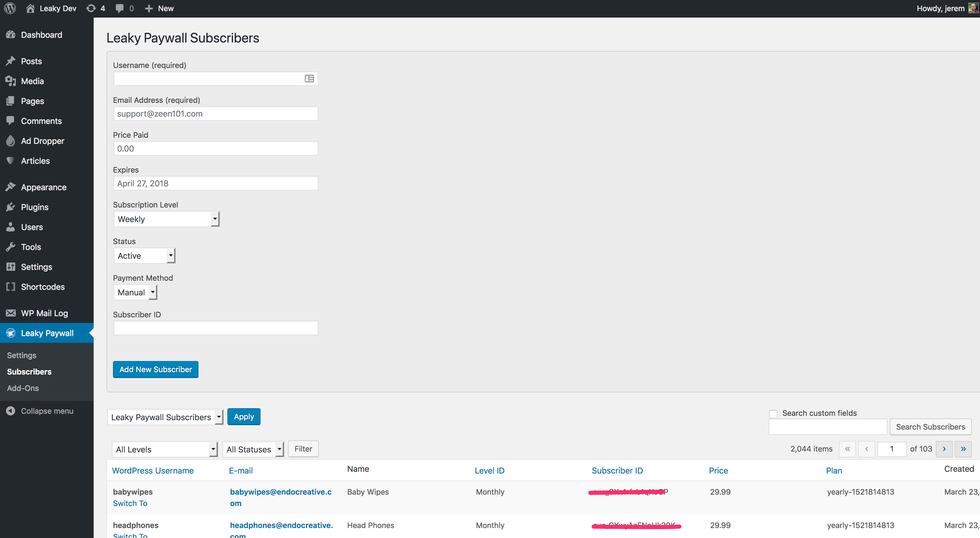Go to next page arrow in pagination

click(x=944, y=449)
